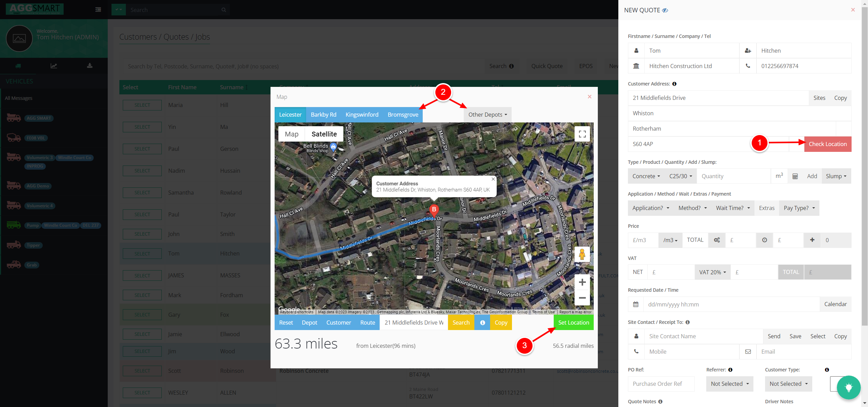Open the Other Depots dropdown
The height and width of the screenshot is (407, 868).
click(488, 115)
